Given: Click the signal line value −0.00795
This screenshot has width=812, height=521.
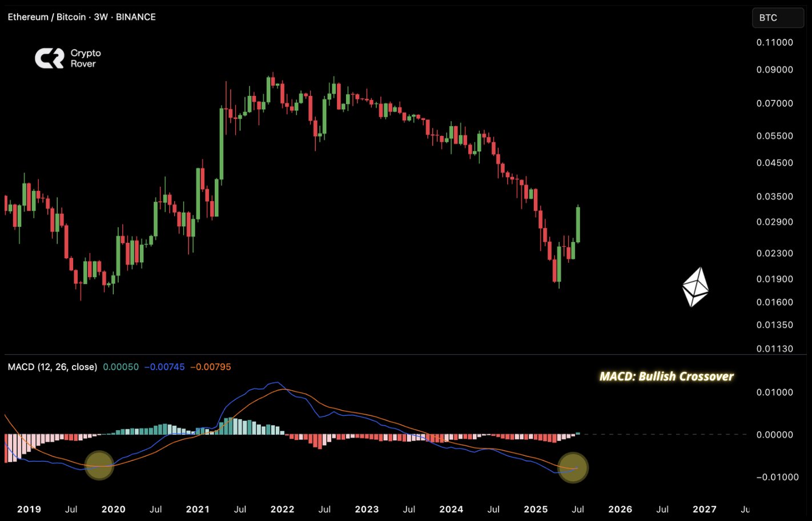Looking at the screenshot, I should pos(211,367).
